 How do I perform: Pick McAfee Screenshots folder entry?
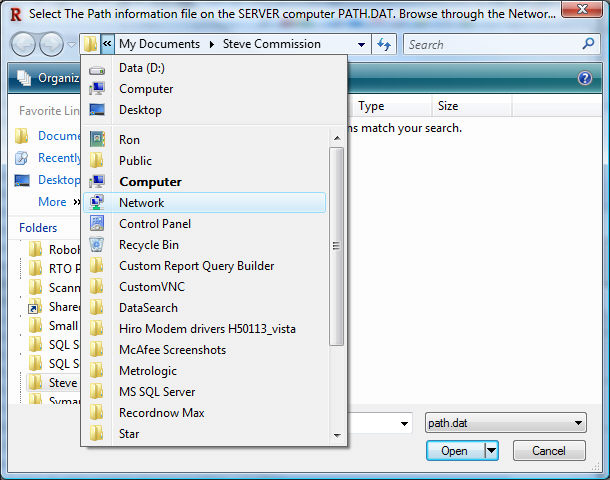(172, 350)
